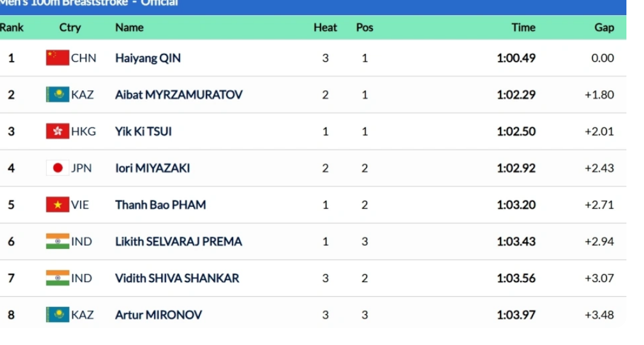Screen dimensions: 644x345
Task: Sort by the Rank column header
Action: (x=12, y=27)
